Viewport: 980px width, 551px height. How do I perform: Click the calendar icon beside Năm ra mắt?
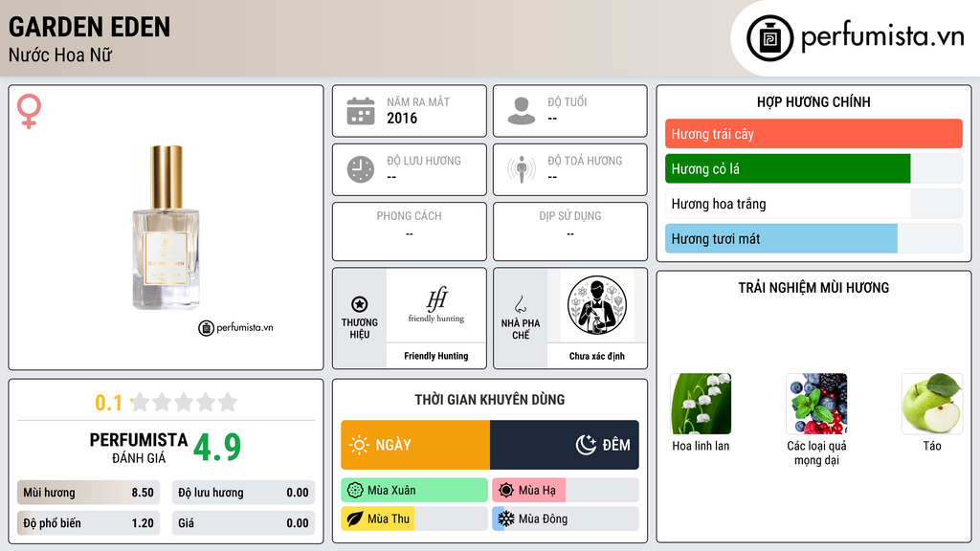(361, 111)
